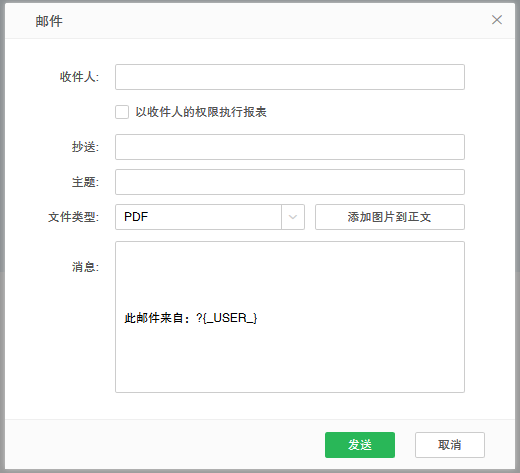Viewport: 520px width, 473px height.
Task: Close the 邮件 dialog with the X icon
Action: click(x=497, y=20)
